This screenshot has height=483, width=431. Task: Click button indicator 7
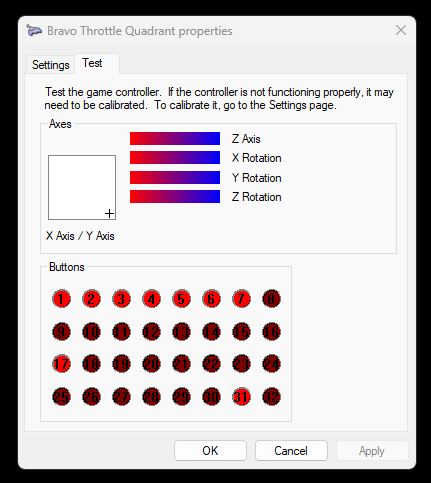tap(241, 299)
